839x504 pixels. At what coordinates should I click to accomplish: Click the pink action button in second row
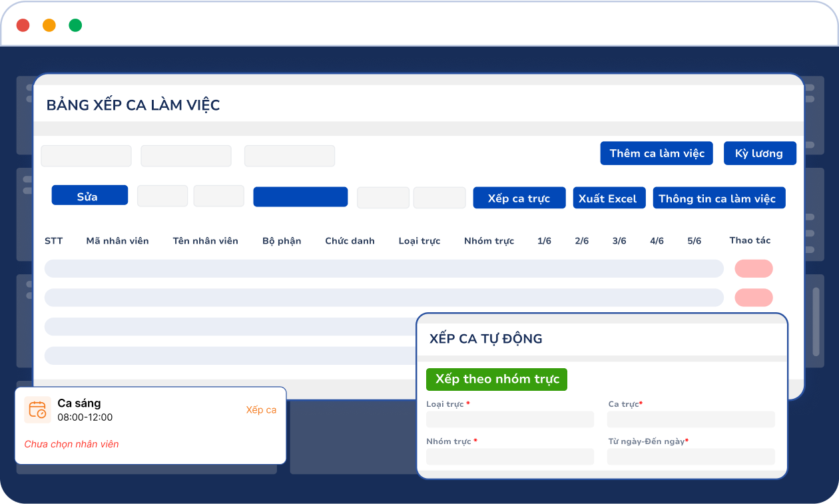(x=753, y=298)
